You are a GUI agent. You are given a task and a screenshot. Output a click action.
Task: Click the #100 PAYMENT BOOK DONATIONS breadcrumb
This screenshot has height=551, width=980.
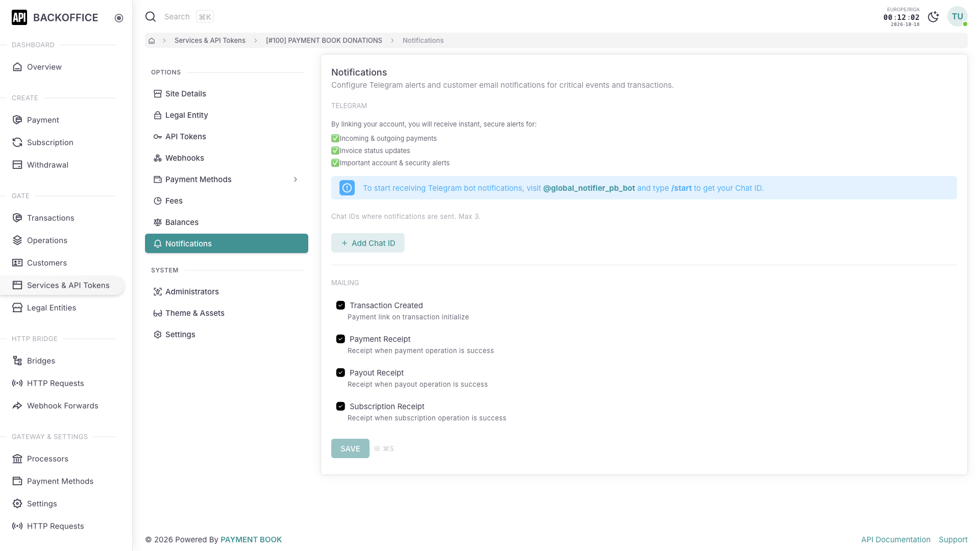(324, 40)
